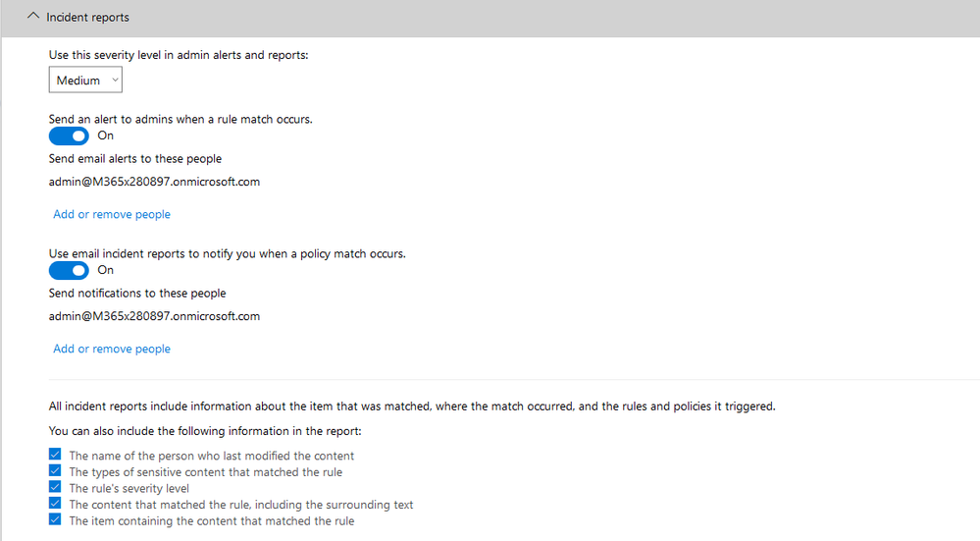Image resolution: width=980 pixels, height=541 pixels.
Task: Click the severity dropdown arrow
Action: [115, 81]
